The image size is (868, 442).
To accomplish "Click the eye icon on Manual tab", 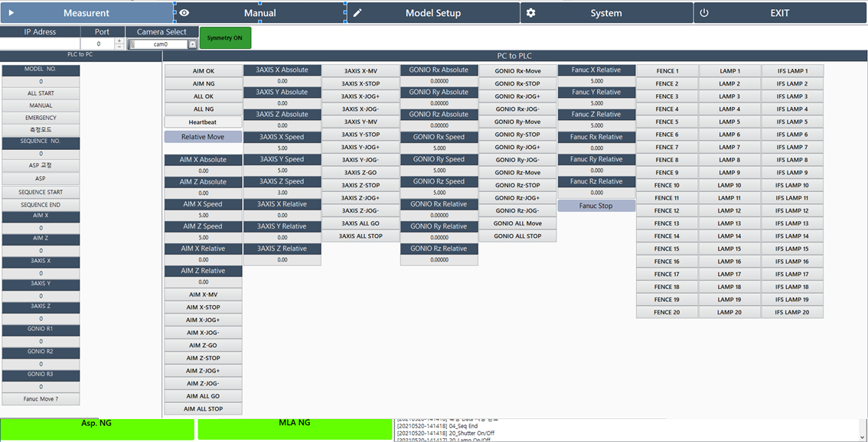I will (x=184, y=13).
